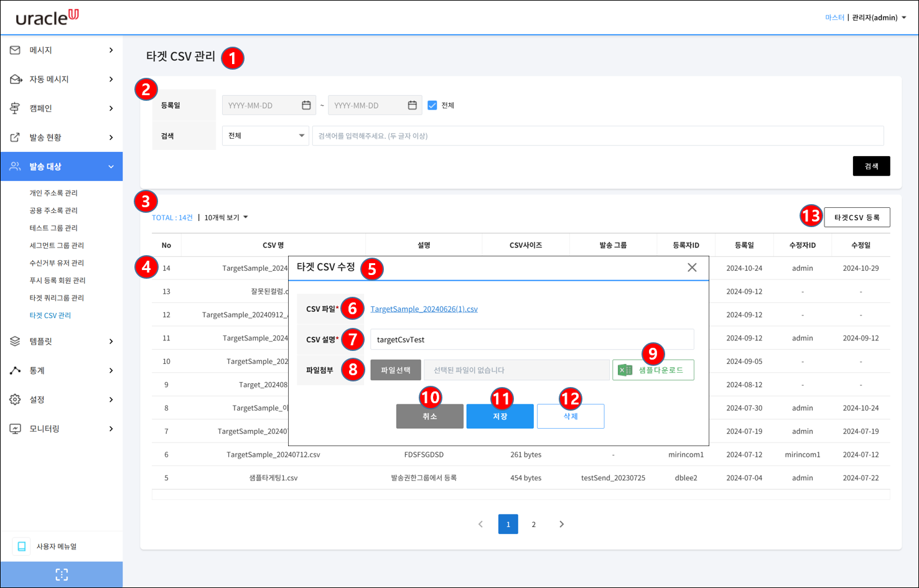Open the 관리자(admin) account dropdown
Viewport: 919px width, 588px height.
pos(879,17)
